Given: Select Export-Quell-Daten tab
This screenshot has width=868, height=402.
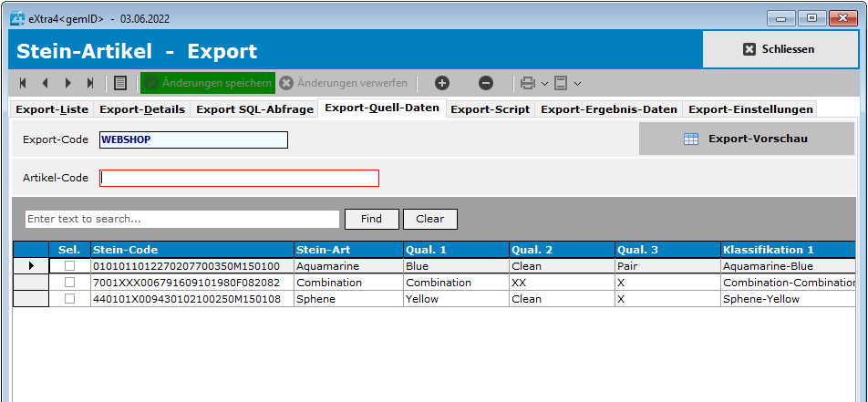Looking at the screenshot, I should pyautogui.click(x=382, y=108).
